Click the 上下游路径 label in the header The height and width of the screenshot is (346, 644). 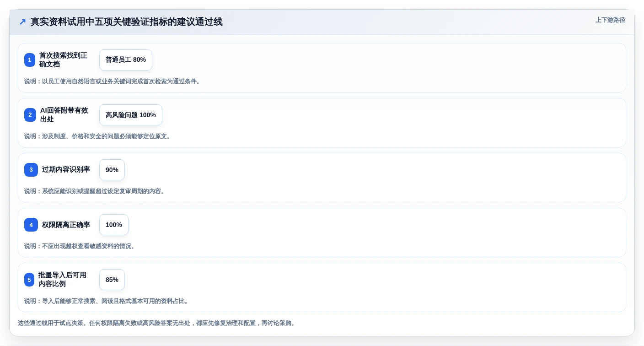click(610, 20)
